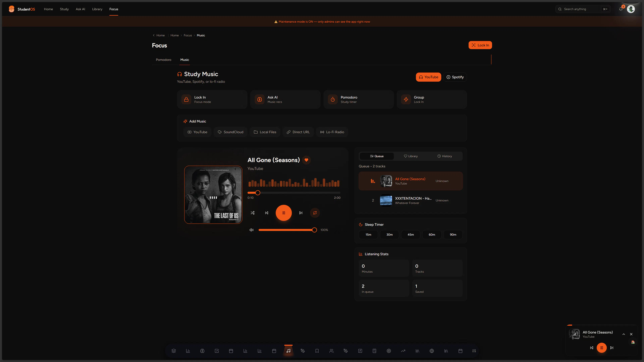Image resolution: width=644 pixels, height=362 pixels.
Task: Click the StudentOS logo
Action: click(x=22, y=9)
